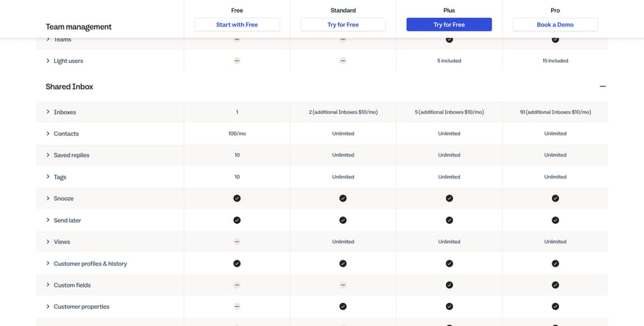Click Unlimited Contacts value under Pro
The width and height of the screenshot is (644, 326).
click(x=555, y=134)
